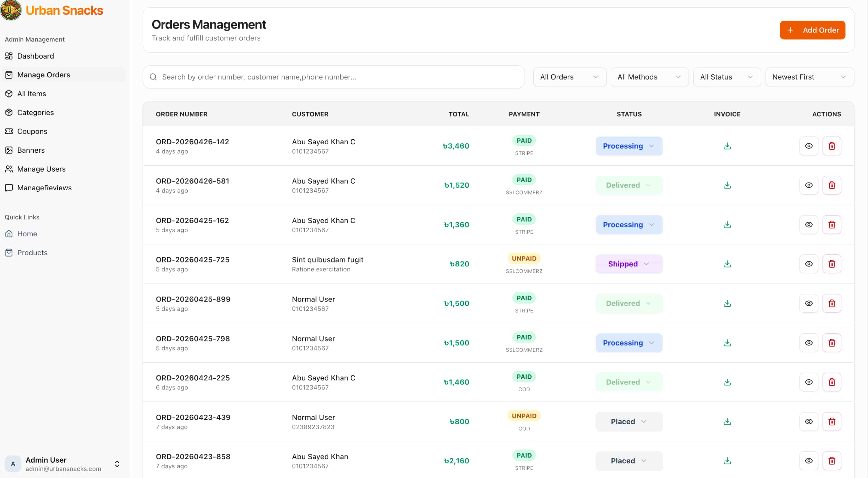Delete order ORD-20260423-858 with trash icon
This screenshot has width=868, height=478.
pos(832,461)
